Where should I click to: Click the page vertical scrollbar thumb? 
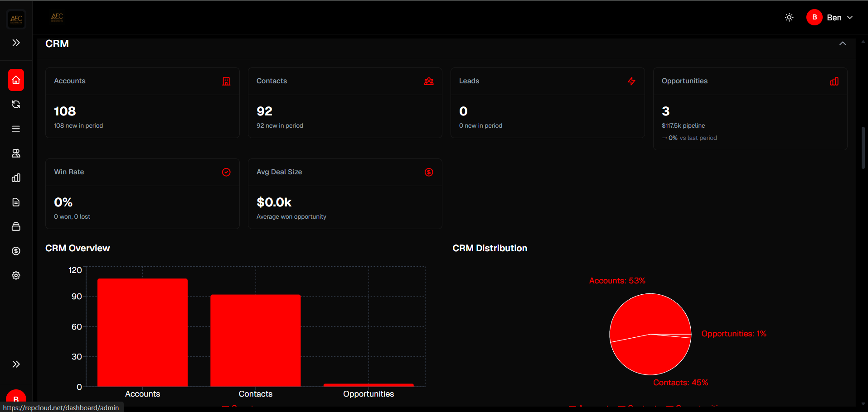click(x=863, y=148)
